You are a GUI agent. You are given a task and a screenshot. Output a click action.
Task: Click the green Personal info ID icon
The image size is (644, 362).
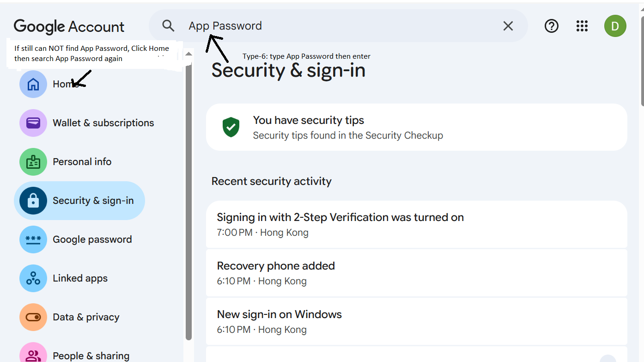[x=33, y=162]
